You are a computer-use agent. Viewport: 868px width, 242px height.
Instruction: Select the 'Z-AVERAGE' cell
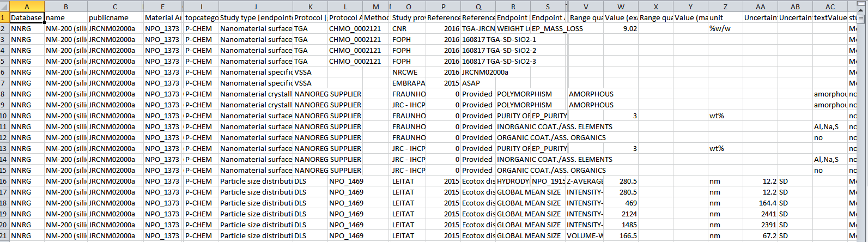[x=585, y=181]
